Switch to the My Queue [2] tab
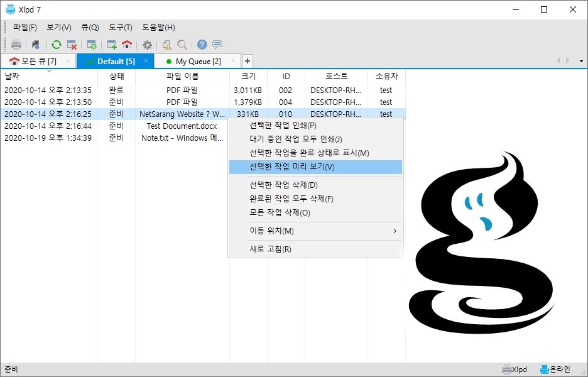 (x=198, y=61)
